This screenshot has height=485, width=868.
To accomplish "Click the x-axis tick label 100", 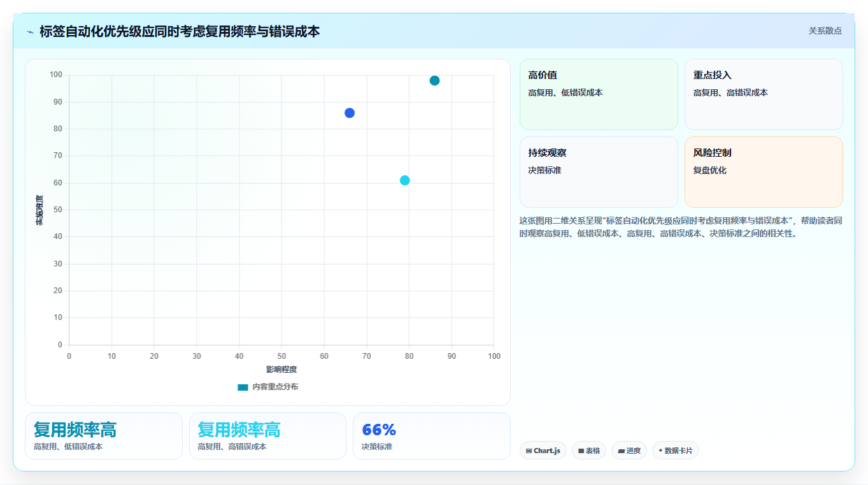I will point(494,356).
